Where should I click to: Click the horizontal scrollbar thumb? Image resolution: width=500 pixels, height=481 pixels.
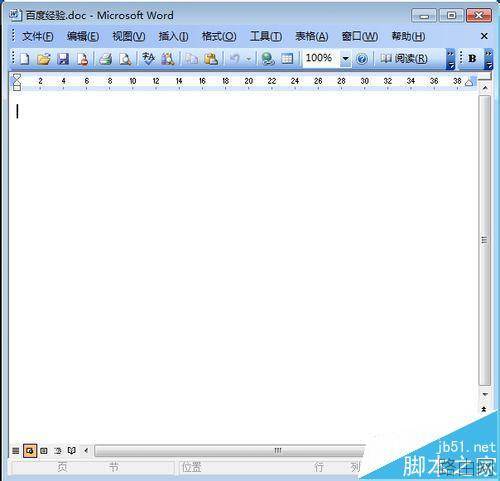[x=230, y=451]
